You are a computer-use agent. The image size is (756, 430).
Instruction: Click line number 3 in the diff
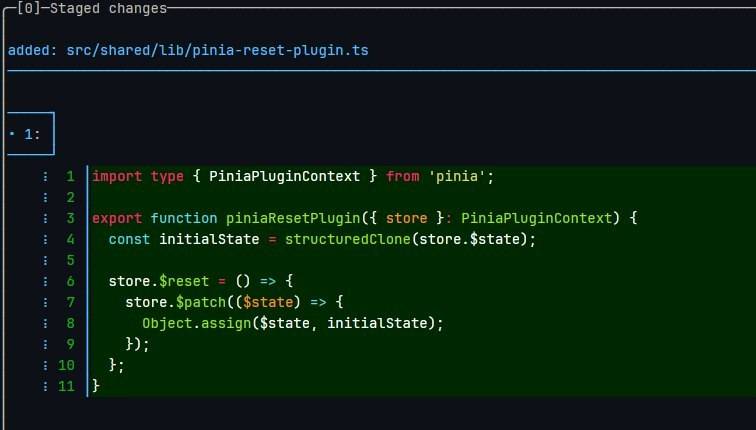(70, 218)
